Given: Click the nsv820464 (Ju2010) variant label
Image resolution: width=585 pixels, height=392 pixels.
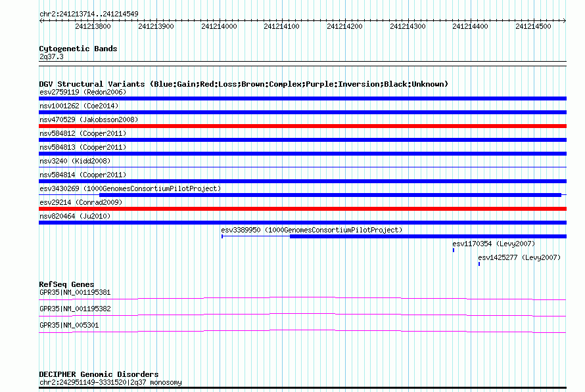Looking at the screenshot, I should (75, 216).
